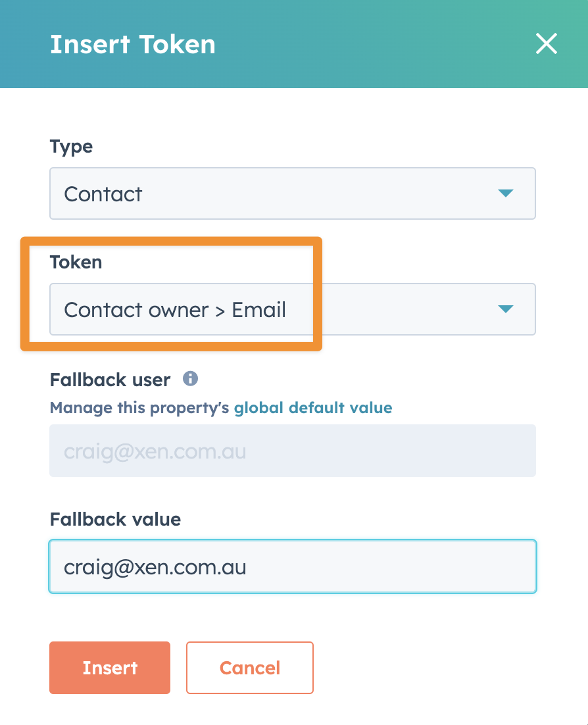The height and width of the screenshot is (725, 588).
Task: Focus the Fallback value input field
Action: click(293, 566)
